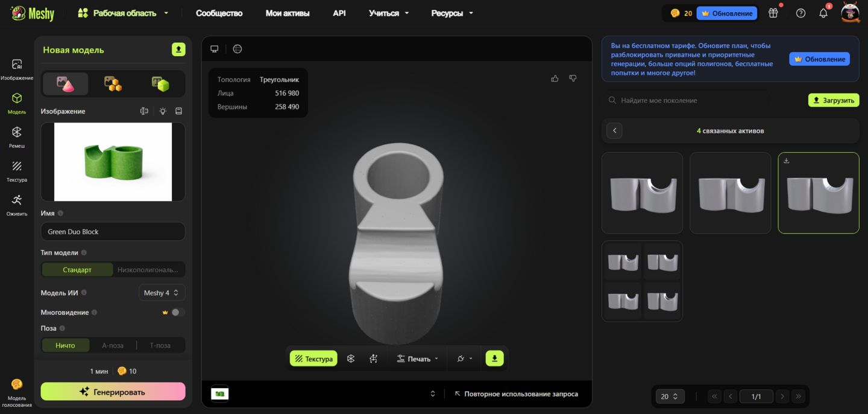The image size is (868, 414).
Task: Click the rigging figure icon in toolbar
Action: 374,358
